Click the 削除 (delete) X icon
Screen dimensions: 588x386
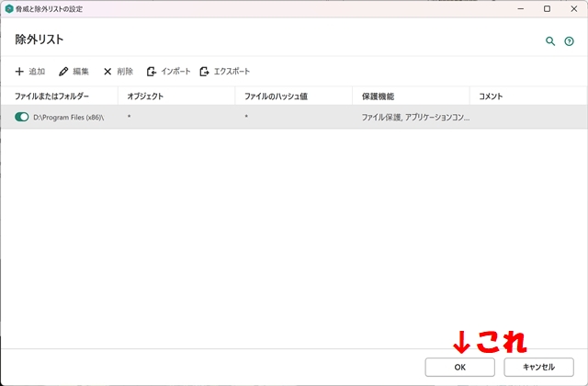tap(107, 72)
